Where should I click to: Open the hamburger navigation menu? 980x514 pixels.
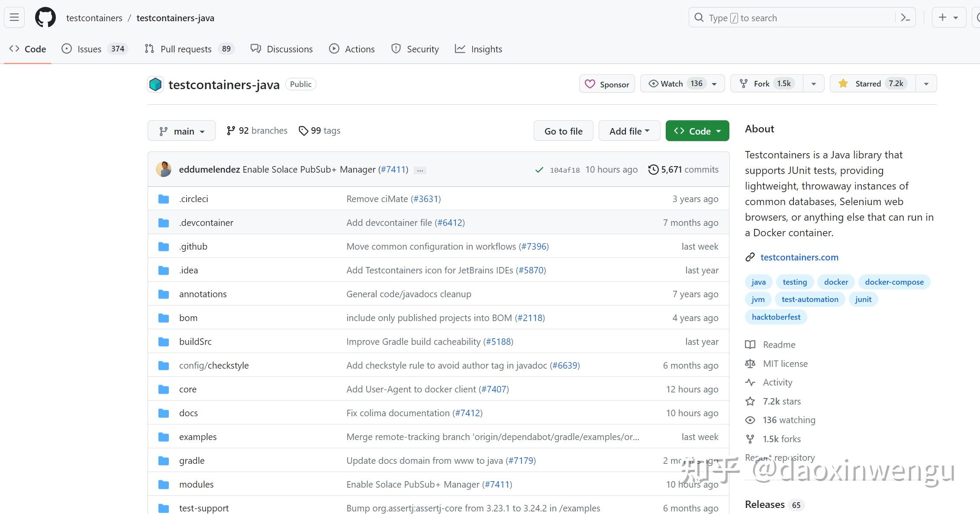coord(14,18)
